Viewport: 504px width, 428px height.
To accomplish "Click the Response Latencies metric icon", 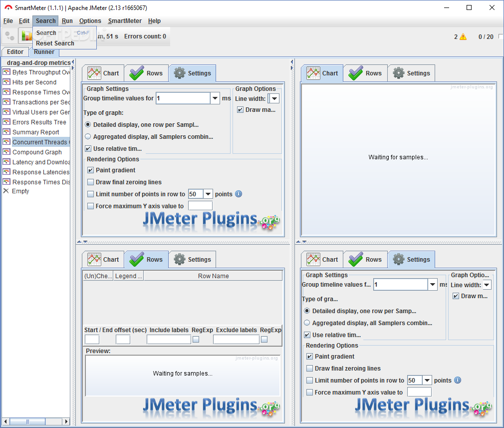I will pos(6,172).
